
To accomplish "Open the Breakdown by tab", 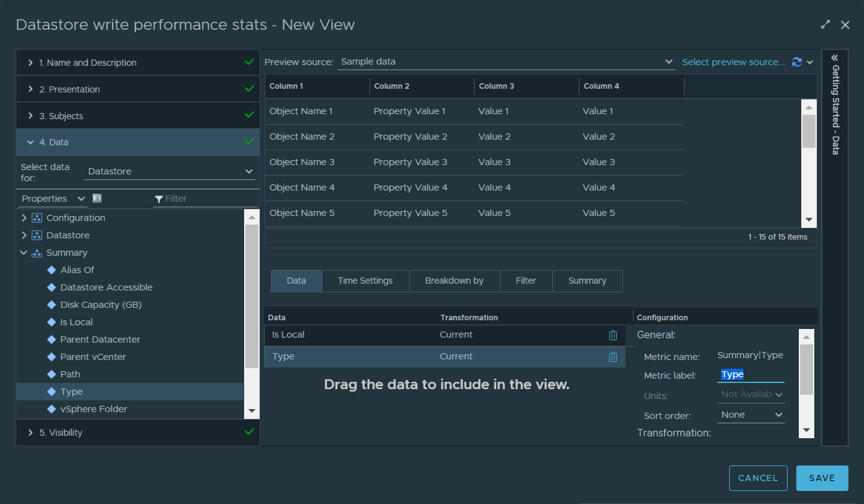I will [455, 281].
